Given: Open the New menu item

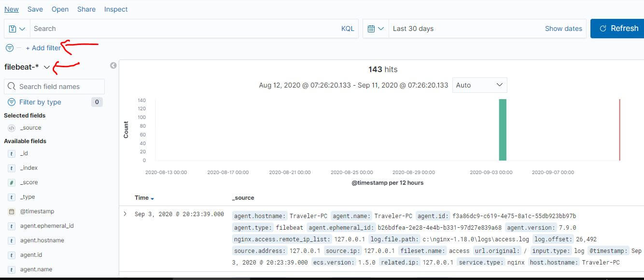Looking at the screenshot, I should [11, 9].
